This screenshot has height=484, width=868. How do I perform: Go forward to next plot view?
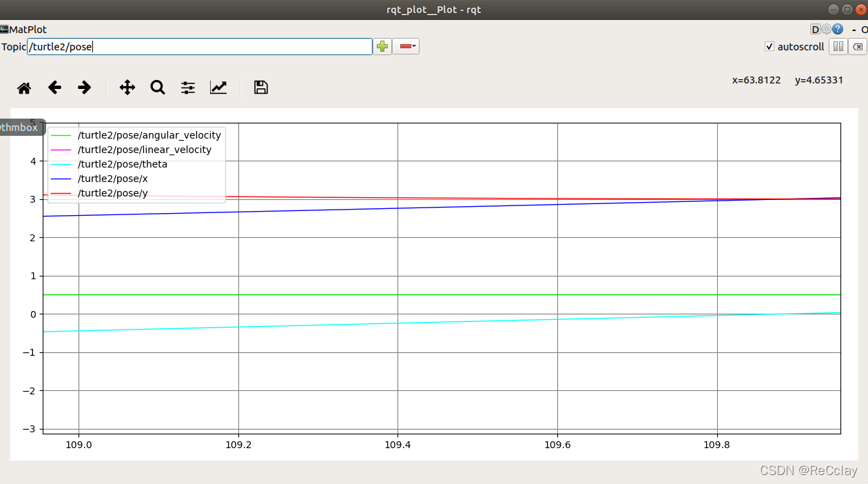click(84, 88)
